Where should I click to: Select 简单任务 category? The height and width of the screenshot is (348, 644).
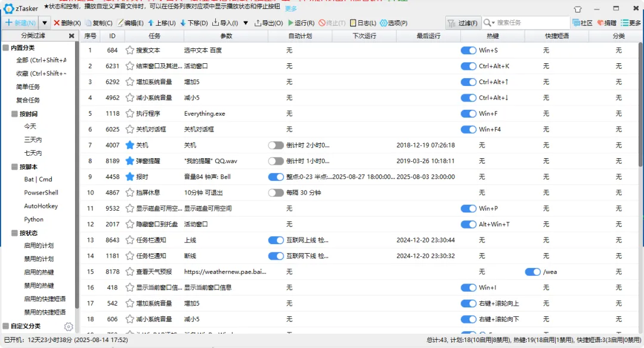(x=28, y=87)
